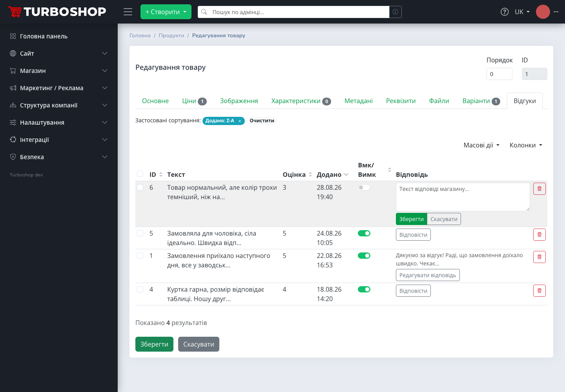
Task: Click Очистити to clear sorting
Action: click(262, 121)
